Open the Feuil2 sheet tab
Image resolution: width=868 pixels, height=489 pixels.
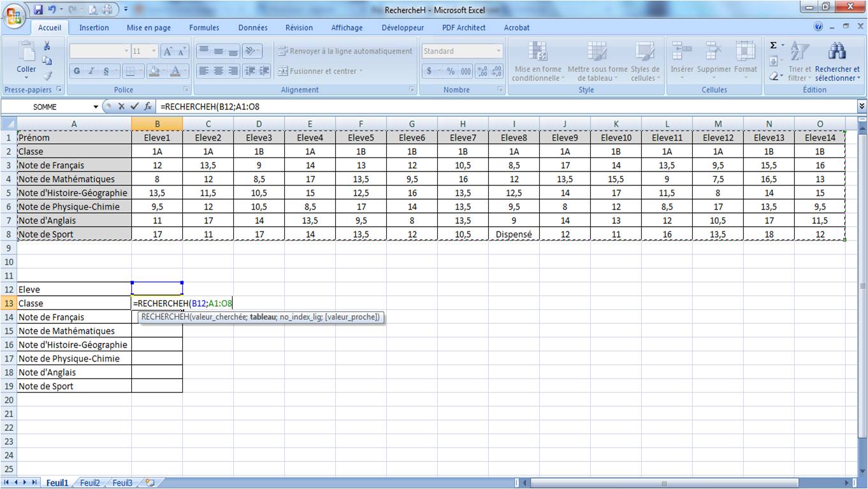pyautogui.click(x=90, y=483)
